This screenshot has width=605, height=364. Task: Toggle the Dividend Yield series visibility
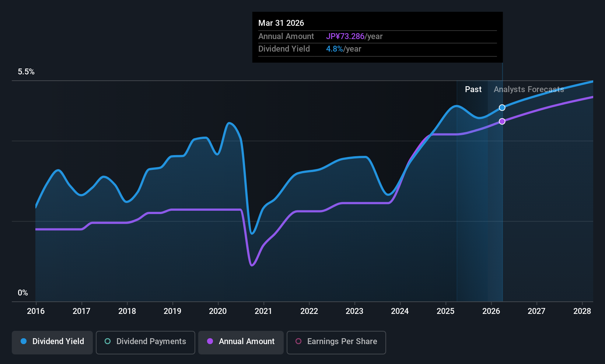click(52, 342)
